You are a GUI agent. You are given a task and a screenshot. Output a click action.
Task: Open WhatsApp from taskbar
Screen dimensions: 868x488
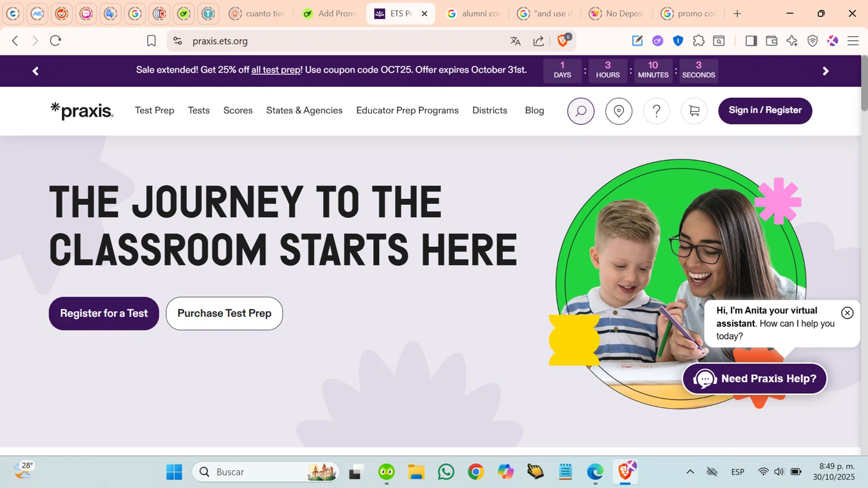point(446,472)
